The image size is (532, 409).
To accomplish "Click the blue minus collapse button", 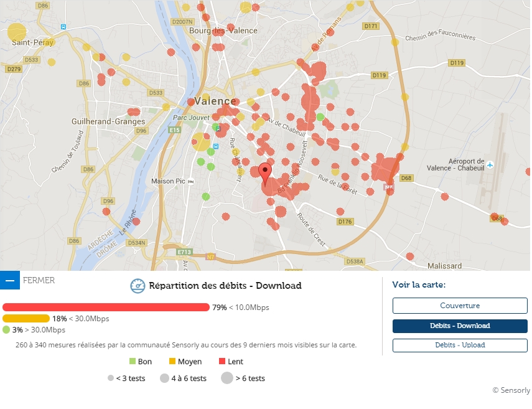I will coord(10,280).
